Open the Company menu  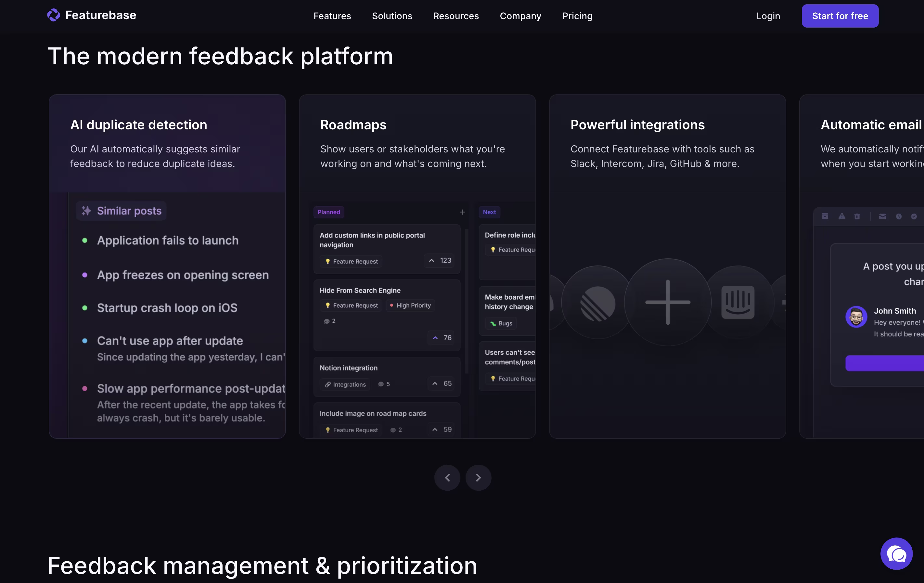pyautogui.click(x=520, y=16)
